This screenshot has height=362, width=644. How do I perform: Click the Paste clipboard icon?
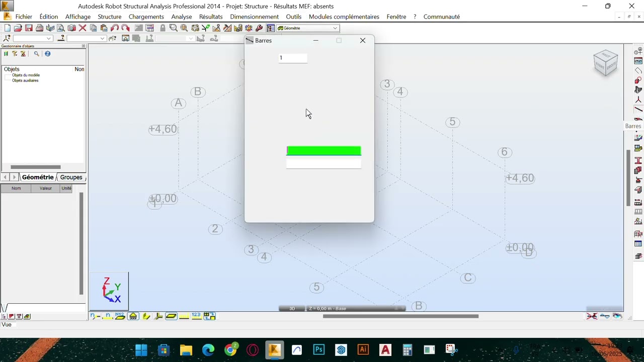click(104, 28)
